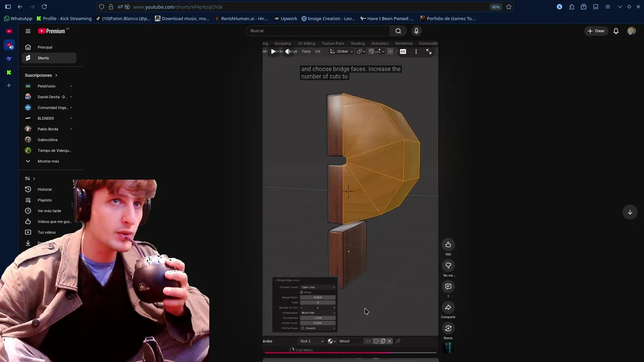Bookmark page with the star icon

(509, 7)
